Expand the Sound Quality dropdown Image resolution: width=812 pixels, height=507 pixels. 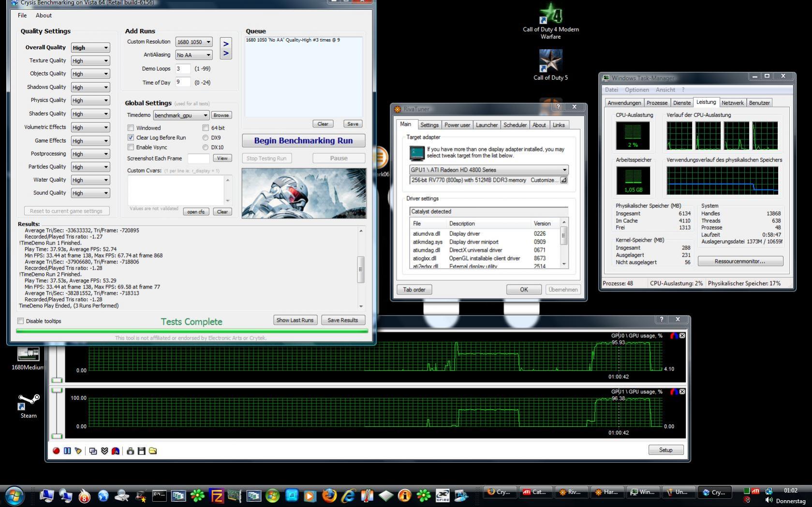click(90, 193)
